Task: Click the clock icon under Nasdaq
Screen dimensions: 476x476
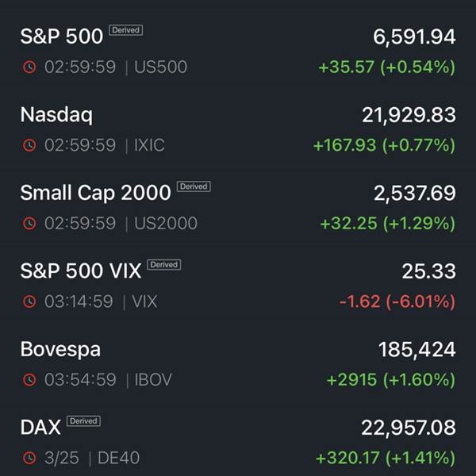Action: [29, 145]
